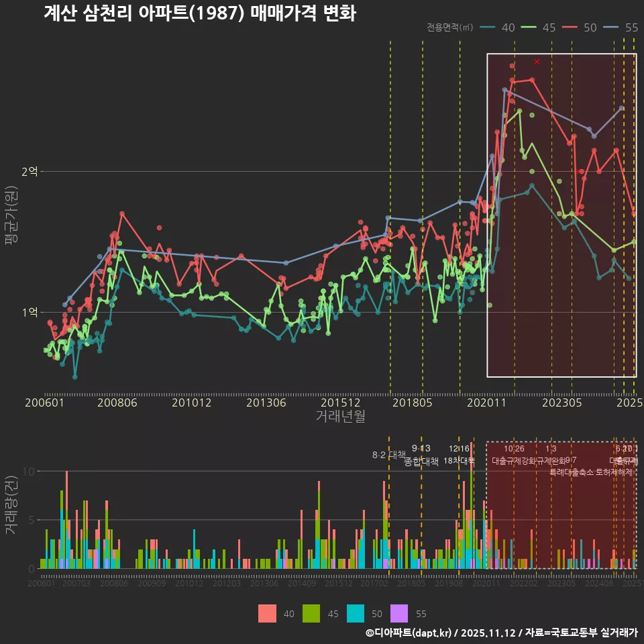Image resolution: width=644 pixels, height=644 pixels.
Task: Select the 12·16 18차대책 annotation
Action: pyautogui.click(x=459, y=455)
